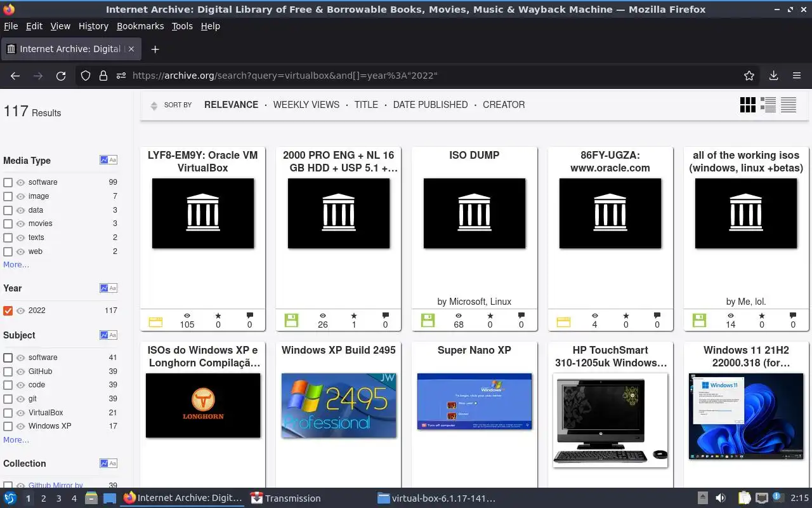Sort results by TITLE

click(x=366, y=105)
